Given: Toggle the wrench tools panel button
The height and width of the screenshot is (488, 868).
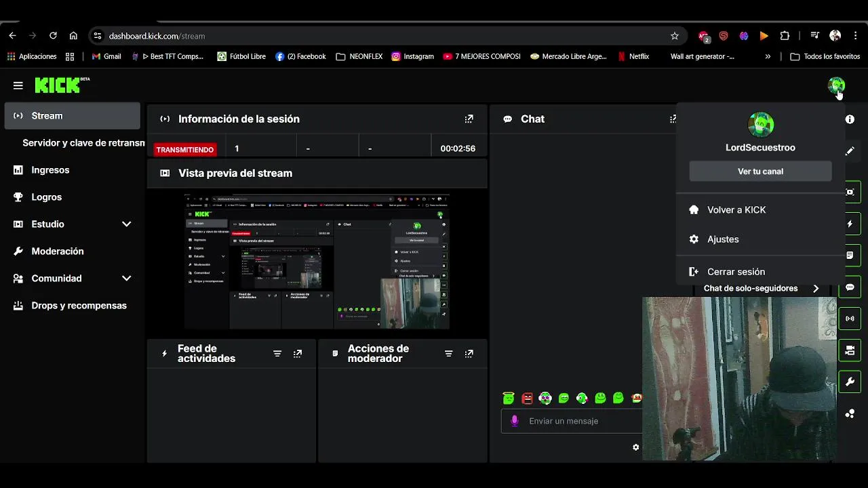Looking at the screenshot, I should pos(850,382).
